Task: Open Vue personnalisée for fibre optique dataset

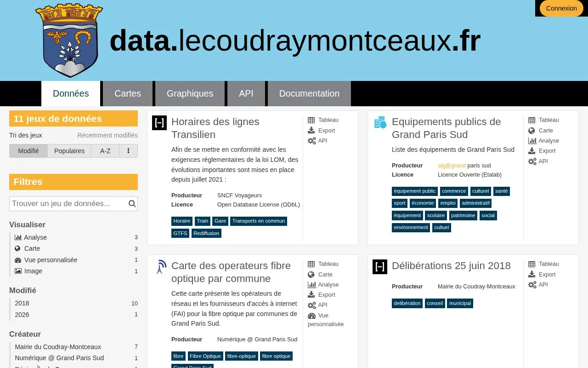Action: click(x=326, y=320)
